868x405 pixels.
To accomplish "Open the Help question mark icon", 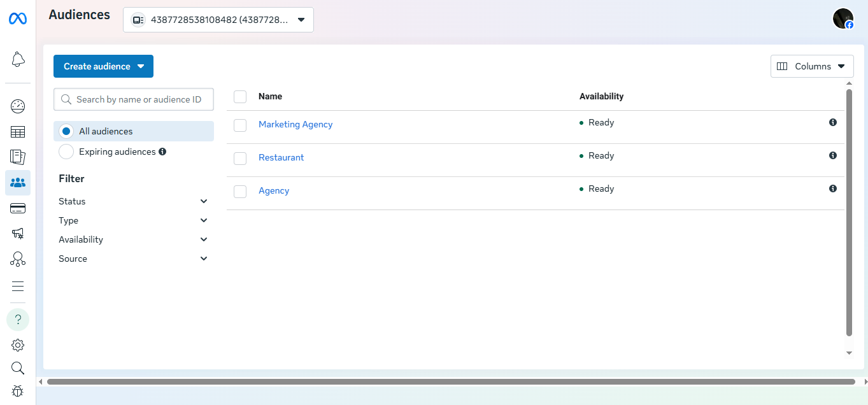I will pos(18,320).
